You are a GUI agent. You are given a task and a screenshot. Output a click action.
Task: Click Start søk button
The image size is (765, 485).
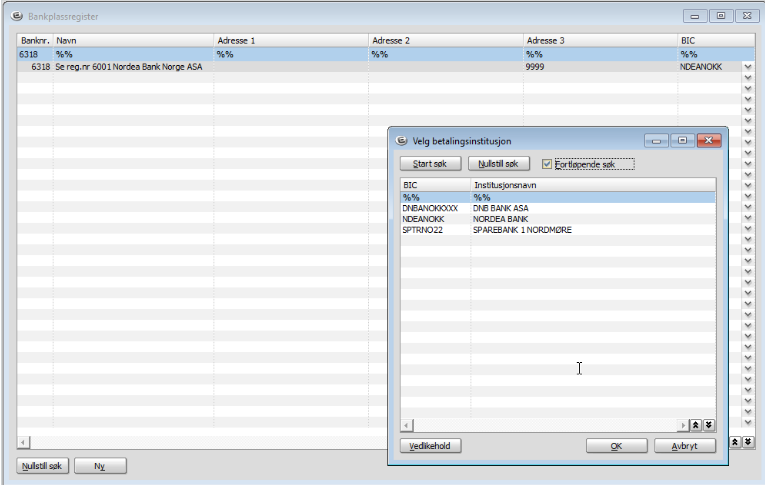pos(430,163)
